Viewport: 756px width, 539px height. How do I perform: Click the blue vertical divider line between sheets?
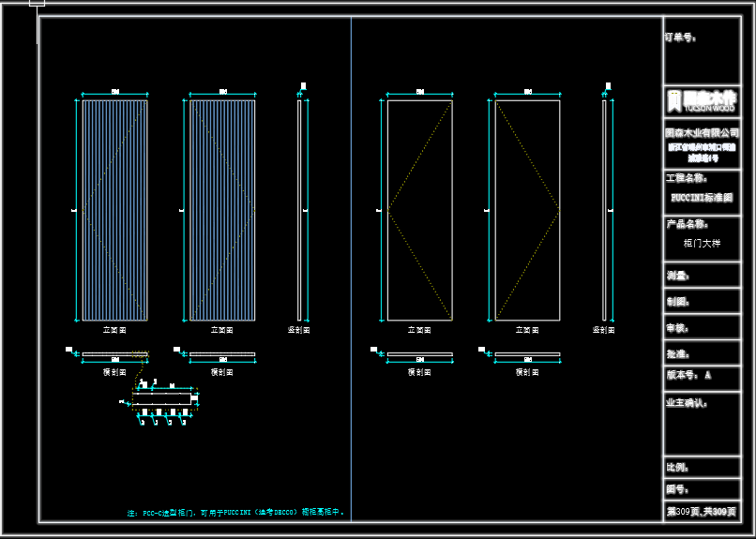pos(351,269)
